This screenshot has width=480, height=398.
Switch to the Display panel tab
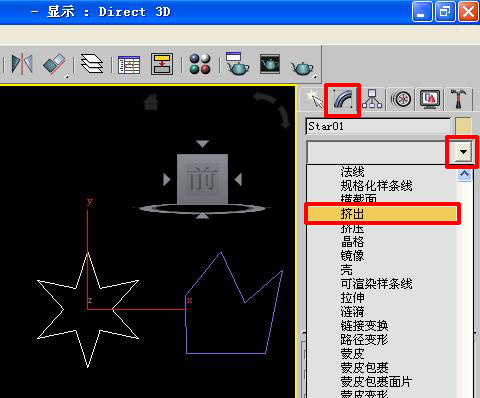(430, 99)
